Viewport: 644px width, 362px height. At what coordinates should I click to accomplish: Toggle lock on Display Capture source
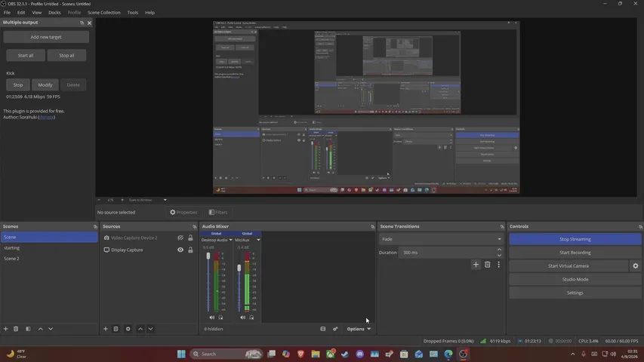click(x=190, y=250)
